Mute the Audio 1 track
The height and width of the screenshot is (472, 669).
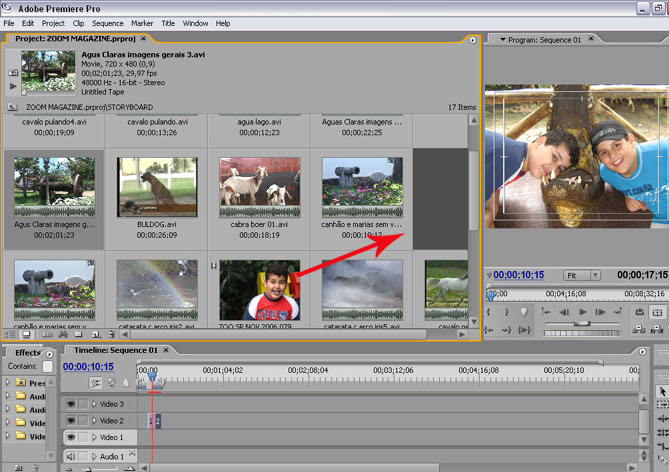point(70,457)
